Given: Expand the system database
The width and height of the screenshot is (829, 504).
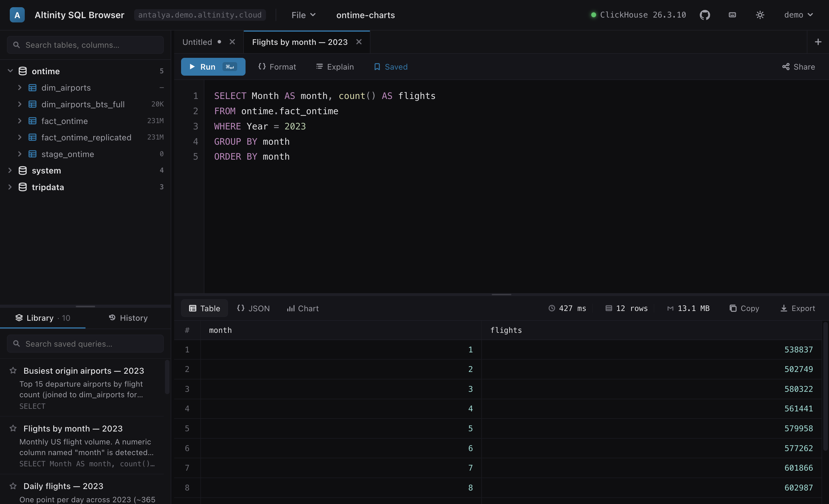Looking at the screenshot, I should pyautogui.click(x=10, y=171).
